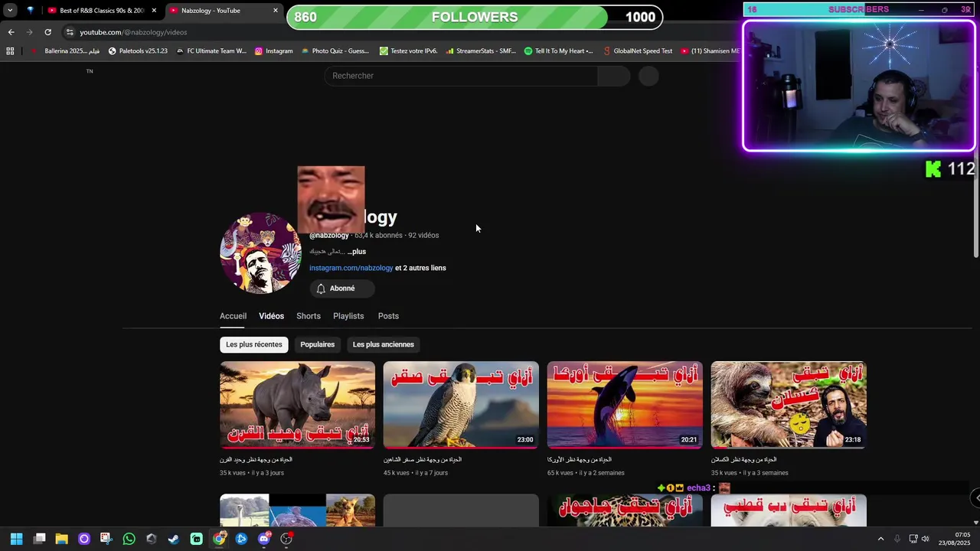980x551 pixels.
Task: Open the Paletools v25.1.23 bookmark
Action: click(138, 51)
